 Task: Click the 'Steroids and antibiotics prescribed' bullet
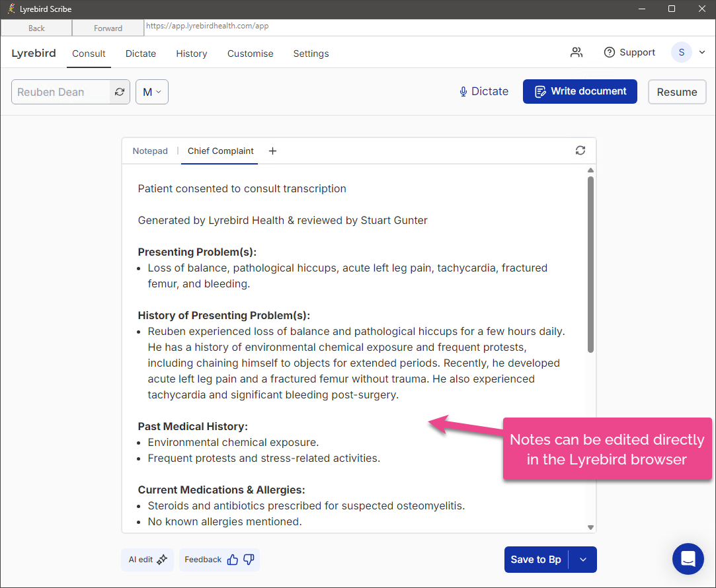pos(306,506)
